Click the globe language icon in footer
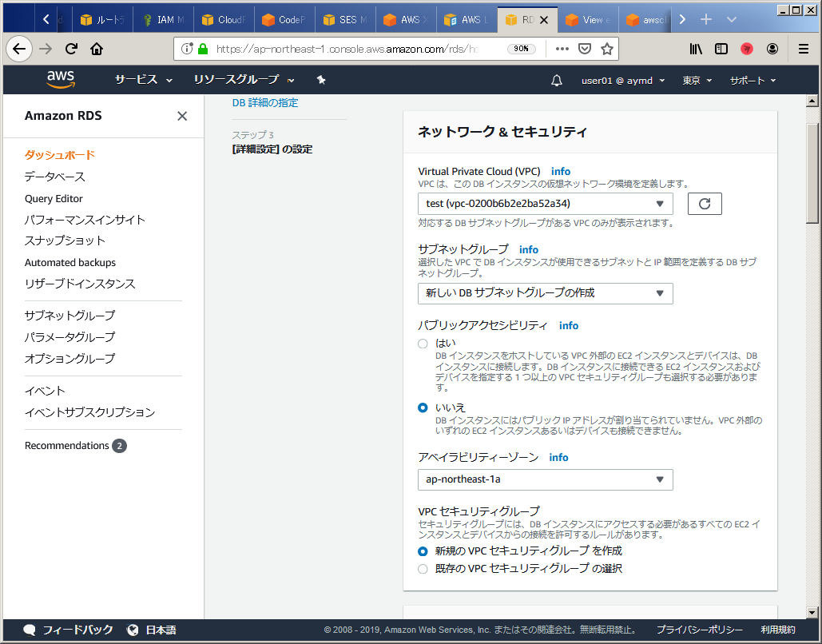The width and height of the screenshot is (822, 644). tap(133, 630)
